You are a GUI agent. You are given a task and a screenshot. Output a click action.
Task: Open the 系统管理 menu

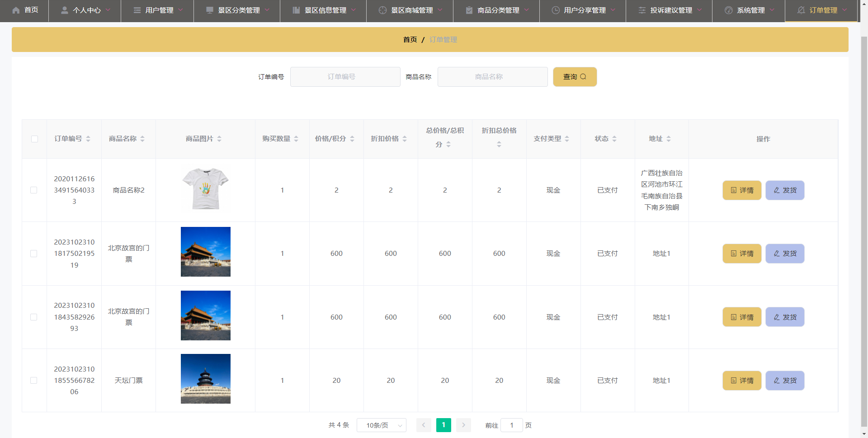pyautogui.click(x=749, y=10)
